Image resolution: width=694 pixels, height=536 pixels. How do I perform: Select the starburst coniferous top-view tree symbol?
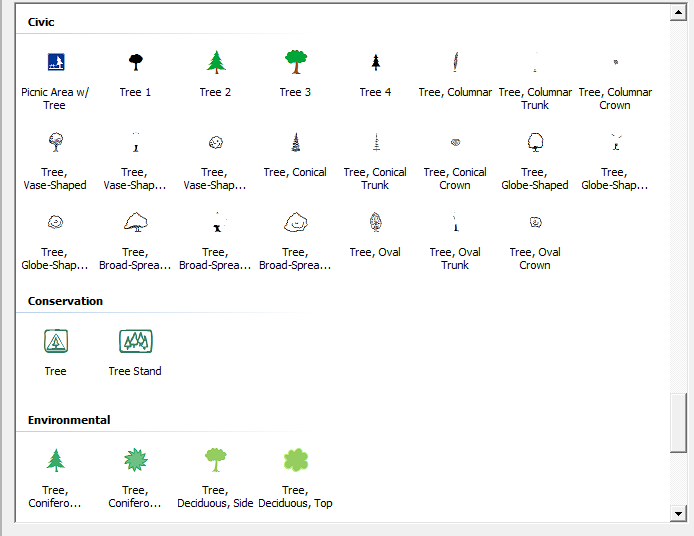[x=136, y=460]
